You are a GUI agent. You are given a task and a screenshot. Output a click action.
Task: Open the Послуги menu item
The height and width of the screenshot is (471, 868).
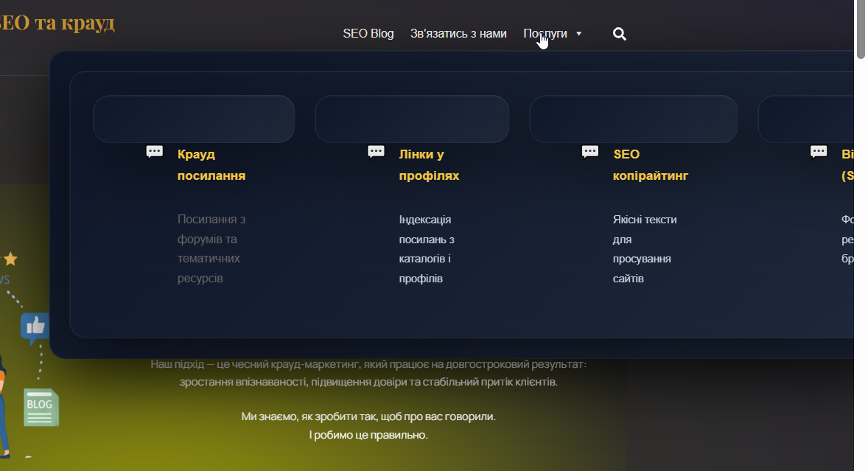(545, 34)
